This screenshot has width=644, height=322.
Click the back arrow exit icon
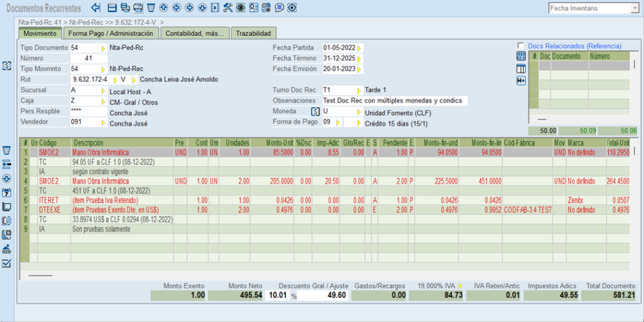tap(96, 8)
